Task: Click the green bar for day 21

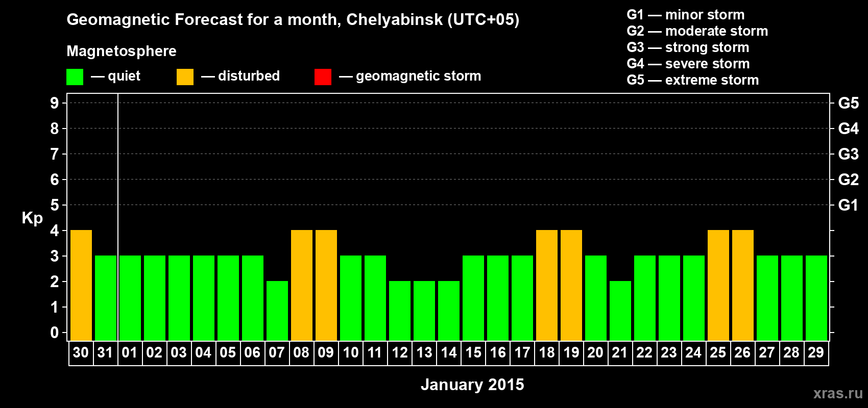Action: click(x=620, y=311)
